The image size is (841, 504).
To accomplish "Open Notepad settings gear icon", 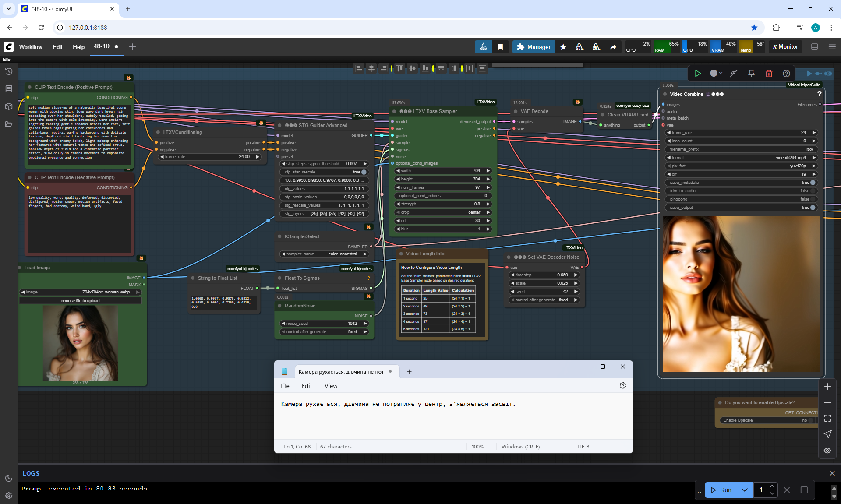I will 623,385.
